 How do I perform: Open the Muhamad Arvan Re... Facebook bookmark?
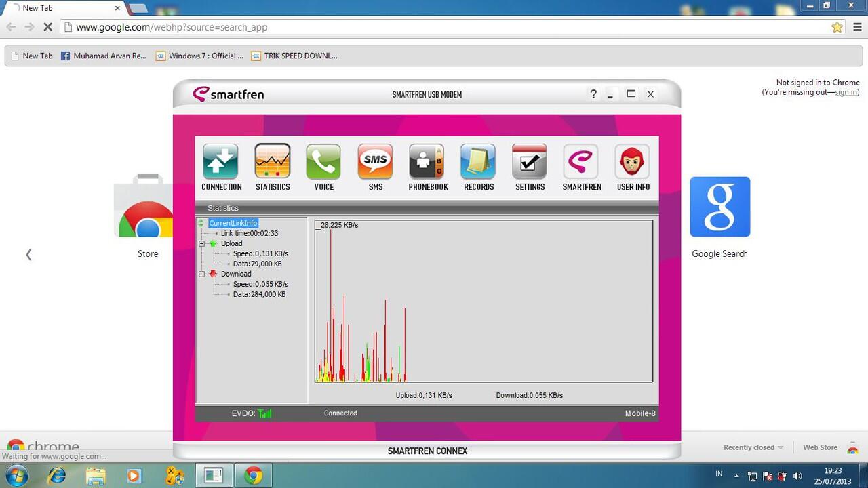tap(104, 56)
